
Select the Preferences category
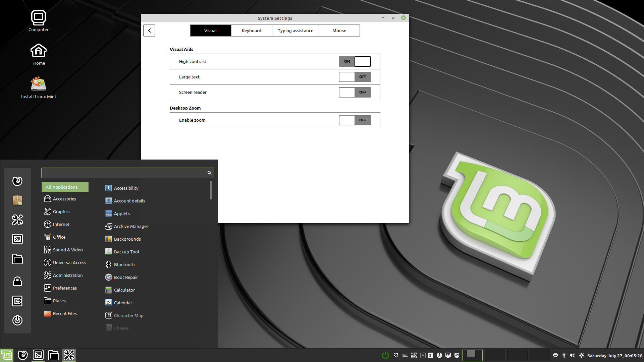[65, 288]
